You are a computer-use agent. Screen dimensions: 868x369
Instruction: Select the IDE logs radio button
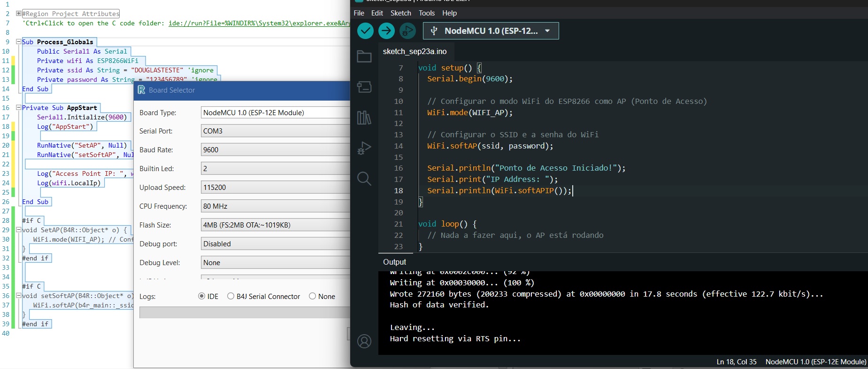coord(202,296)
